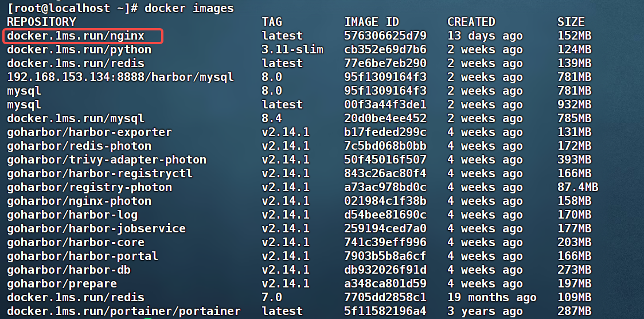Select goharbor/trivy-adapter-photon repository name
The image size is (644, 319).
click(107, 160)
